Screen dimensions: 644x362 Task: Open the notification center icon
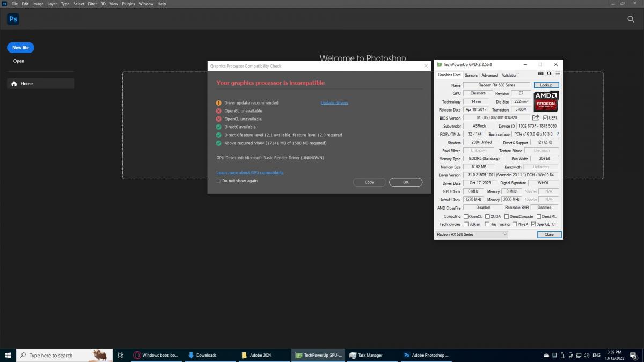coord(633,355)
